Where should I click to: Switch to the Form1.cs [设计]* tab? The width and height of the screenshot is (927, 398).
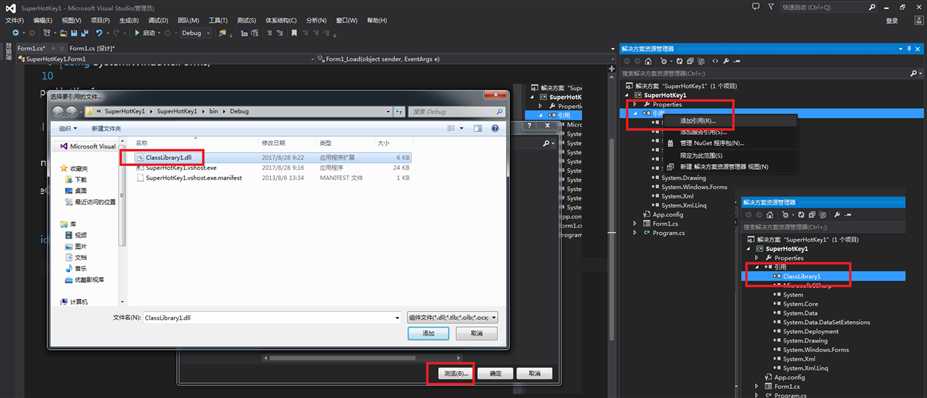[92, 48]
